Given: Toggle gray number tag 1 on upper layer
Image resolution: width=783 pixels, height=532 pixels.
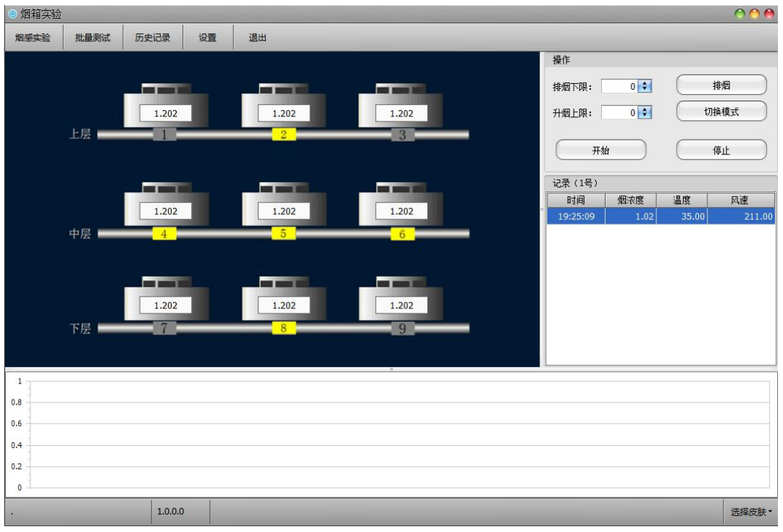Looking at the screenshot, I should 164,135.
